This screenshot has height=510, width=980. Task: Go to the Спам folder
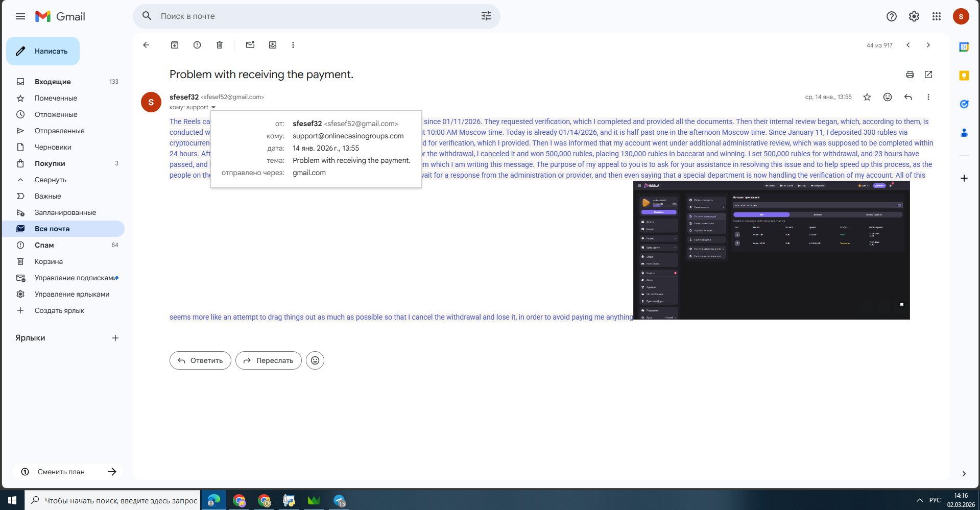click(44, 245)
